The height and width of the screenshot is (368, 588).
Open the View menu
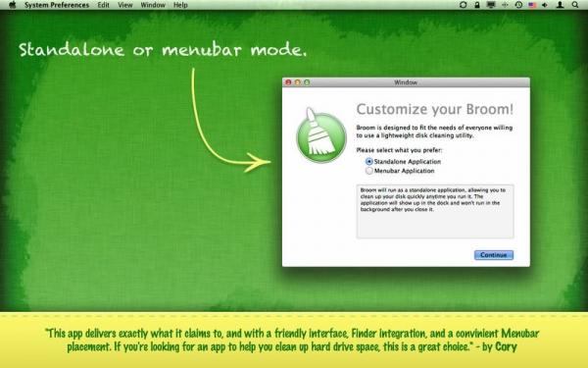click(125, 5)
